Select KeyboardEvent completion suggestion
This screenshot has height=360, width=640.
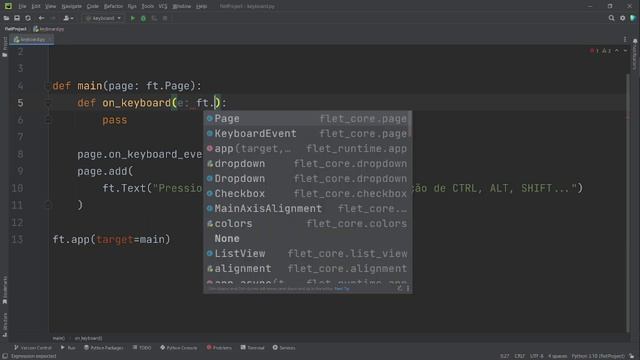click(x=307, y=133)
